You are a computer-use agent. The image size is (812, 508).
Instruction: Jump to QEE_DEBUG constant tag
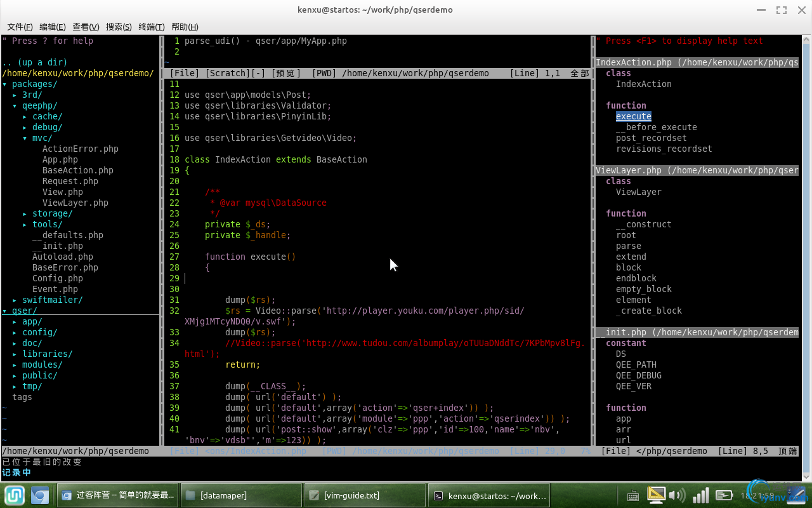point(639,375)
